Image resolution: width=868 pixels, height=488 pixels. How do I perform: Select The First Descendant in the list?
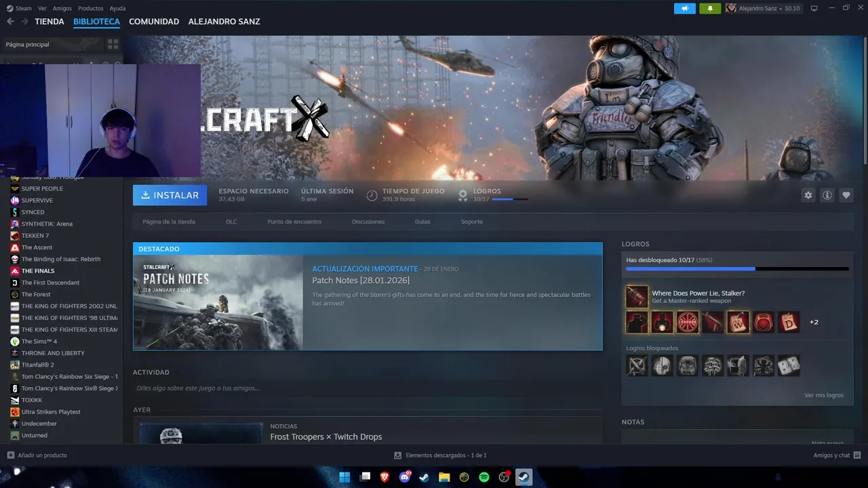50,283
